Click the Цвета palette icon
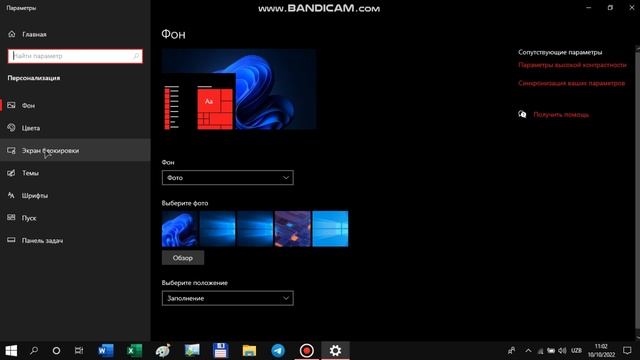 tap(11, 128)
